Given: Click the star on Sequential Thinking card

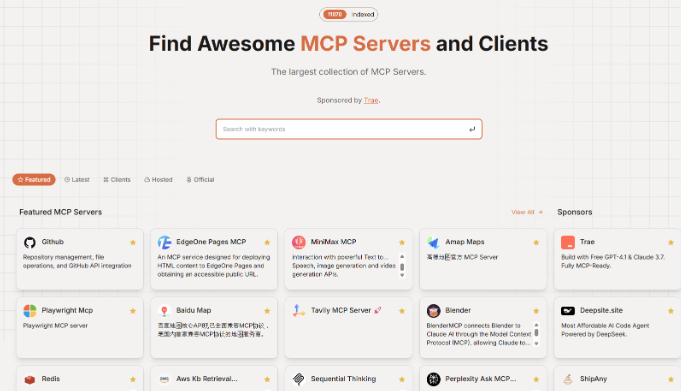Looking at the screenshot, I should pos(402,379).
